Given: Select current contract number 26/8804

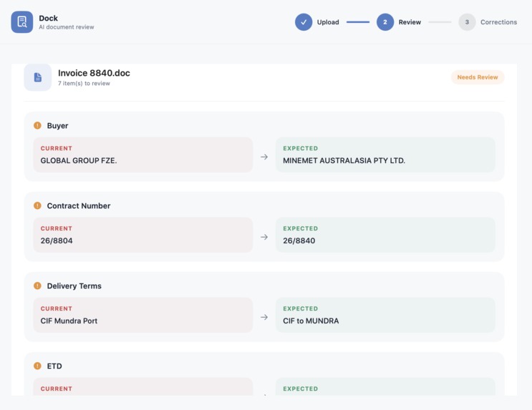Looking at the screenshot, I should [x=57, y=241].
